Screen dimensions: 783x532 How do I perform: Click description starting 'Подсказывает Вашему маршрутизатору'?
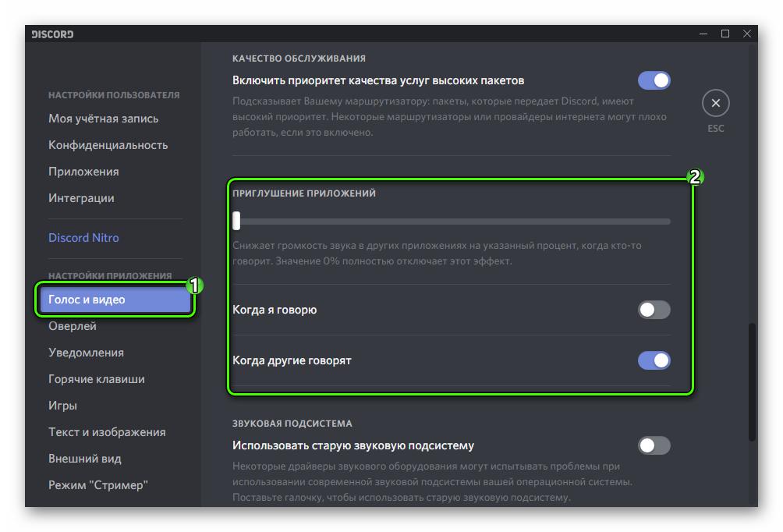pos(449,116)
